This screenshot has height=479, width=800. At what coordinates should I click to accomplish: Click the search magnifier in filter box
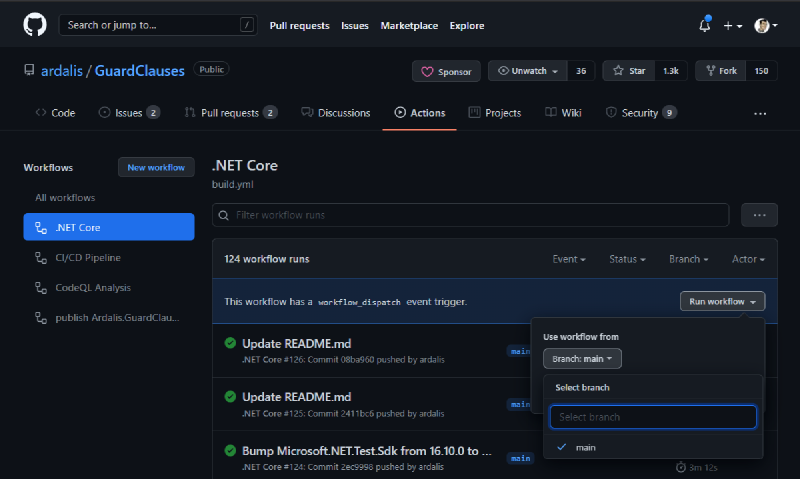(x=223, y=215)
